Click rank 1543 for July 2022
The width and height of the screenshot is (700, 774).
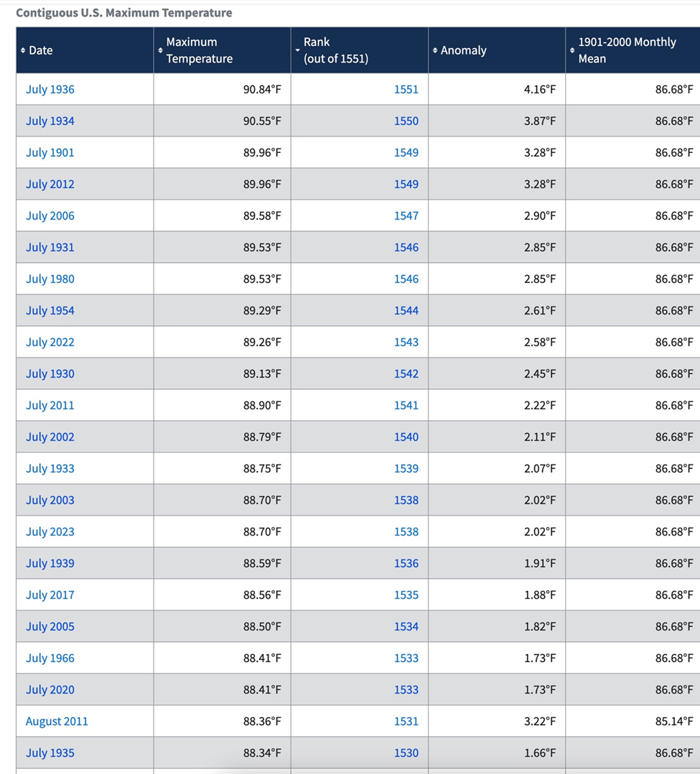click(406, 342)
